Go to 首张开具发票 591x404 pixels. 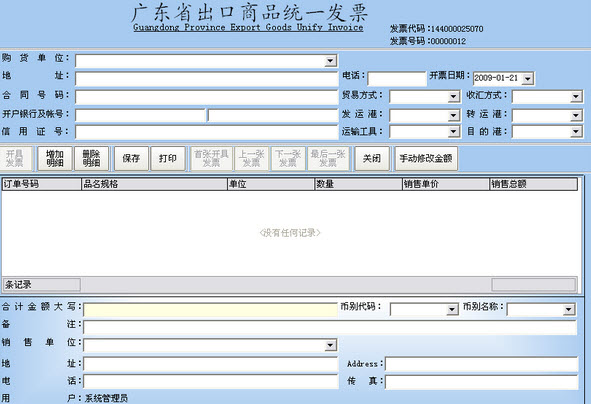coord(211,159)
